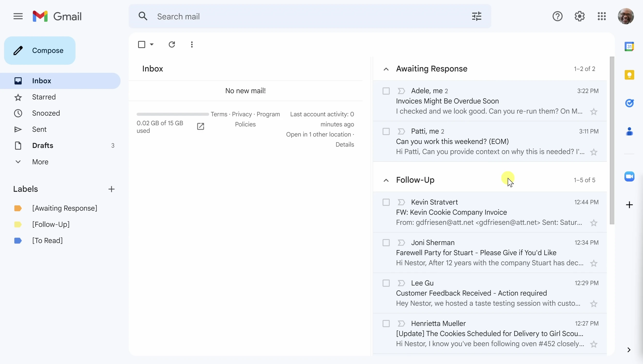Go to the Sent folder

click(x=39, y=129)
